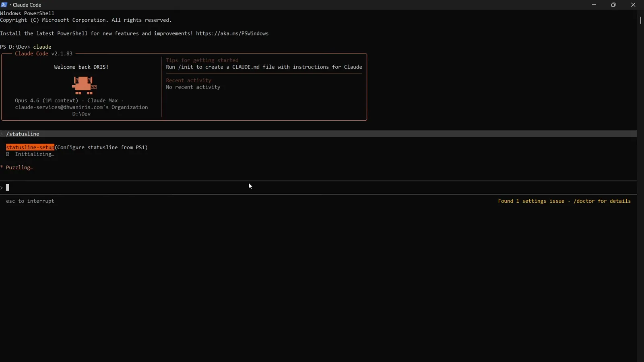Image resolution: width=644 pixels, height=362 pixels.
Task: Click "esc to interrupt" hint
Action: [x=30, y=201]
